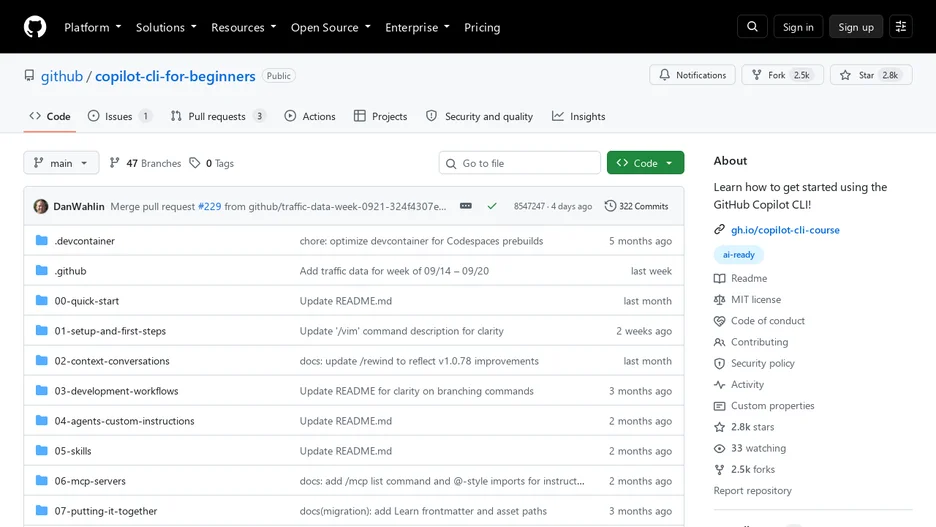Switch to the Pull requests tab
Viewport: 936px width, 527px height.
click(217, 116)
